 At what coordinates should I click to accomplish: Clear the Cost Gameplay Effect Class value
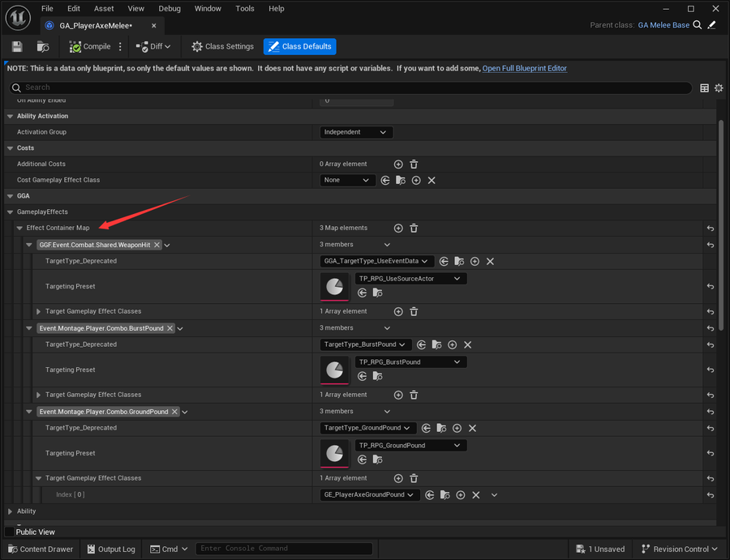[432, 181]
